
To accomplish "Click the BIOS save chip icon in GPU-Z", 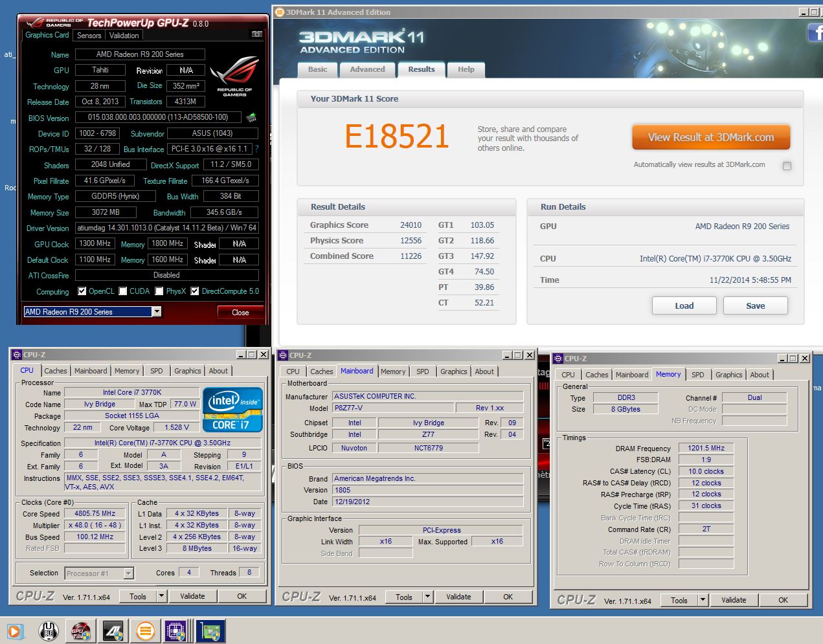I will click(251, 118).
